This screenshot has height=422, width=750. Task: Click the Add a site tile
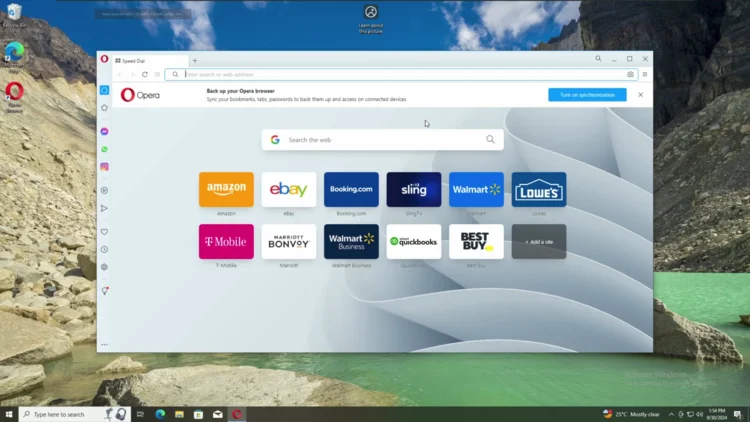tap(539, 242)
